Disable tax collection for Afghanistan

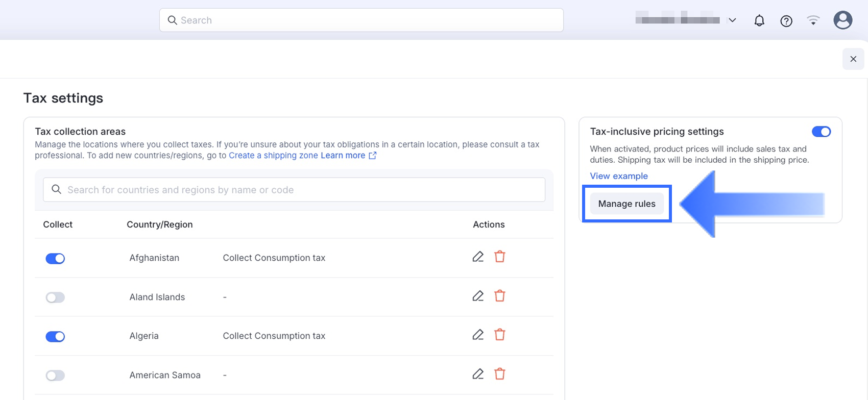coord(55,259)
